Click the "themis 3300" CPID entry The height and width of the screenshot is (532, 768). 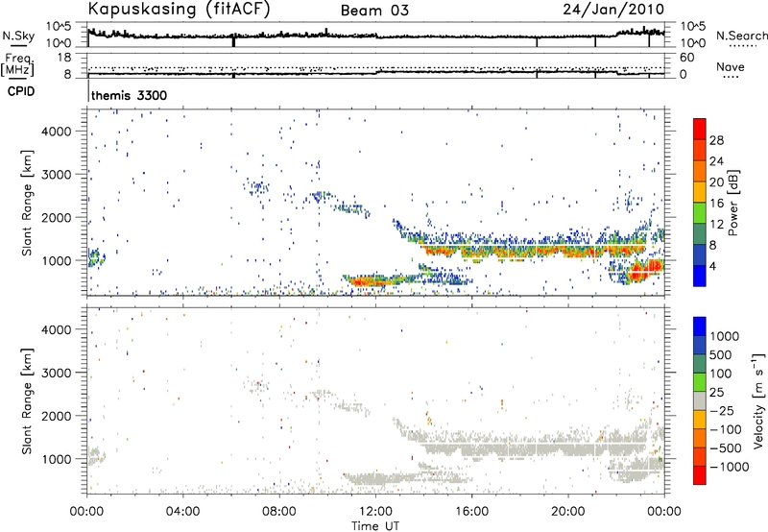[x=129, y=95]
